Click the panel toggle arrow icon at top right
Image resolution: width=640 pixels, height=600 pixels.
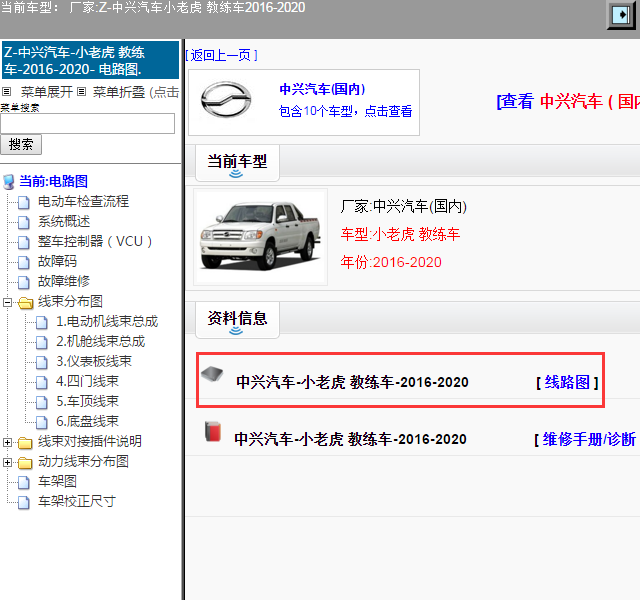coord(621,15)
